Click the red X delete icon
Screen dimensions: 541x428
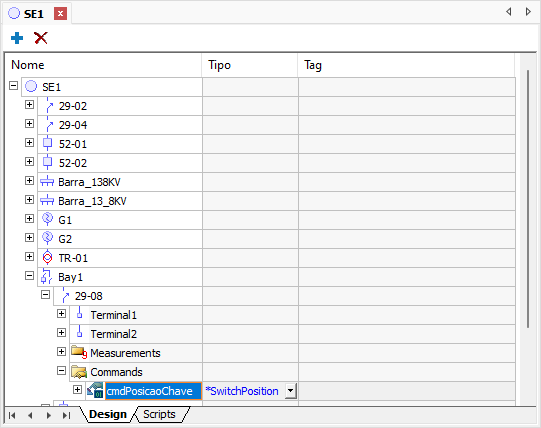41,38
